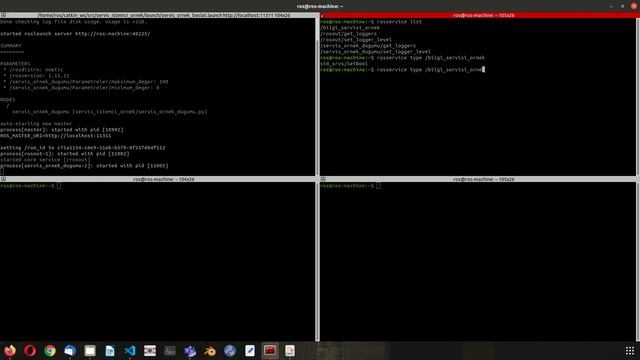Open the document viewer icon in taskbar

[x=290, y=351]
